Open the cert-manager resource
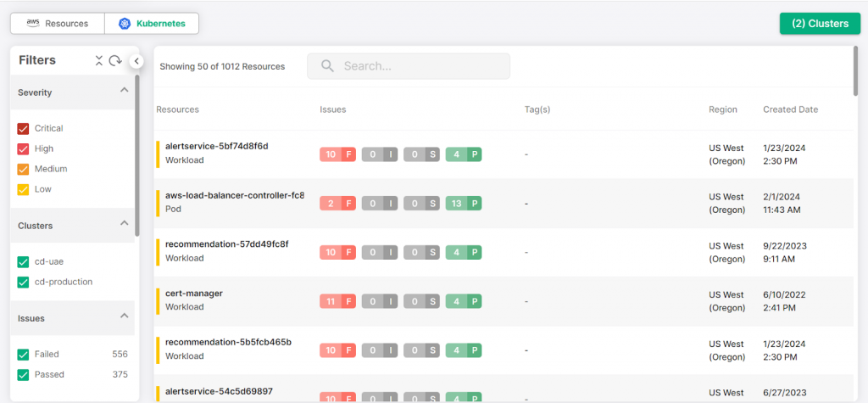The height and width of the screenshot is (403, 868). (193, 294)
